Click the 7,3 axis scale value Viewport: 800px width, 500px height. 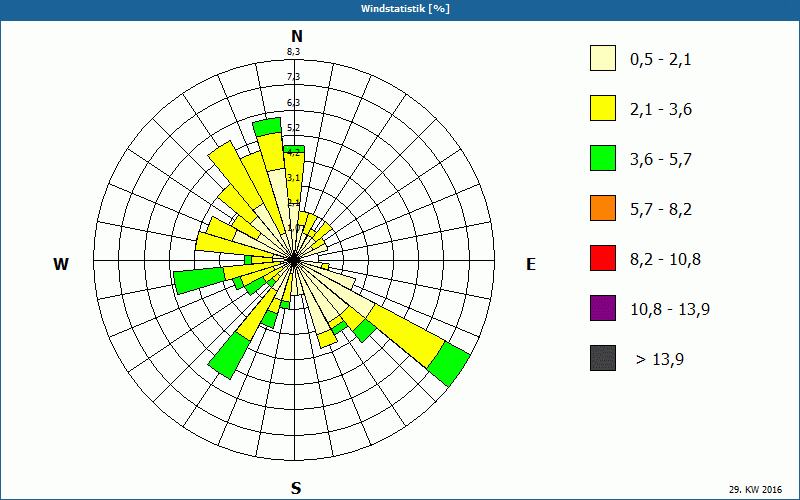coord(293,77)
